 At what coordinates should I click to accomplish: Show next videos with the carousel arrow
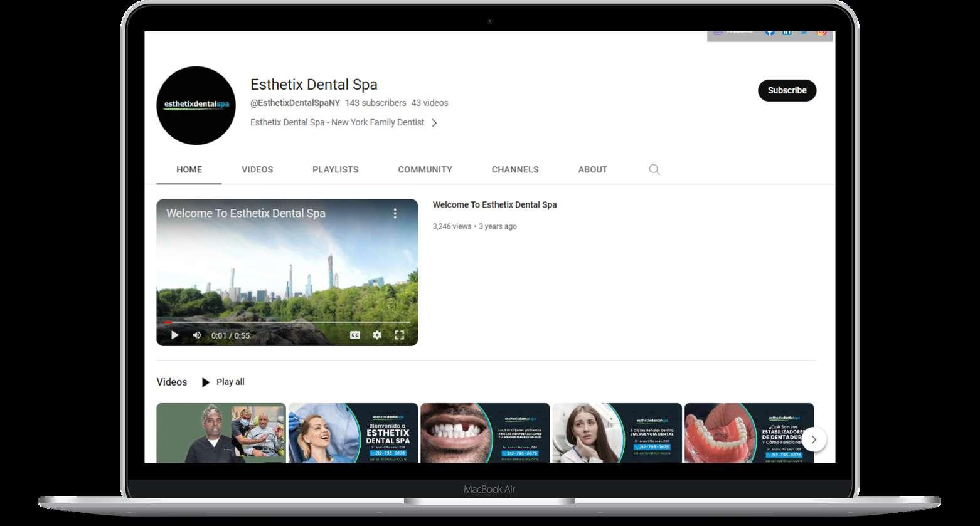814,439
